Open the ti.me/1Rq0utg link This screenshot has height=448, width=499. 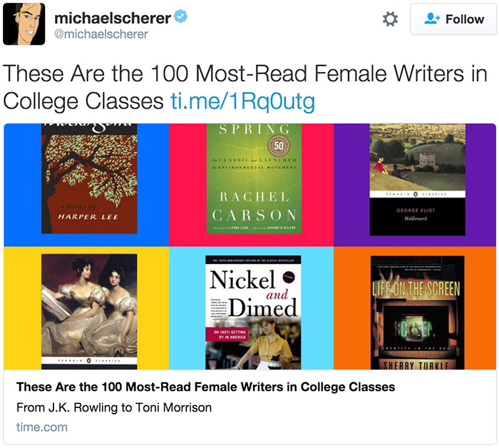[x=242, y=101]
